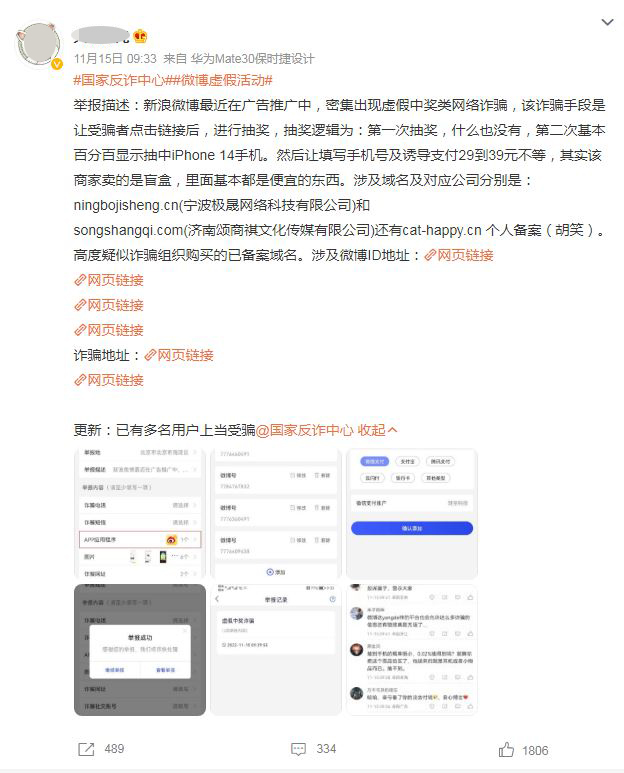View the user comments screenshot thumbnail
Viewport: 624px width, 773px height.
tap(412, 650)
